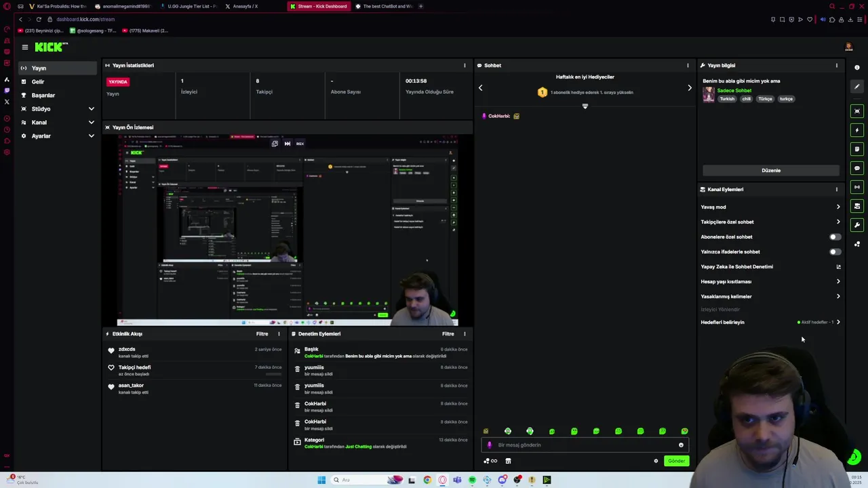This screenshot has height=488, width=868.
Task: Click the CokHarbi username in chat
Action: click(x=499, y=116)
